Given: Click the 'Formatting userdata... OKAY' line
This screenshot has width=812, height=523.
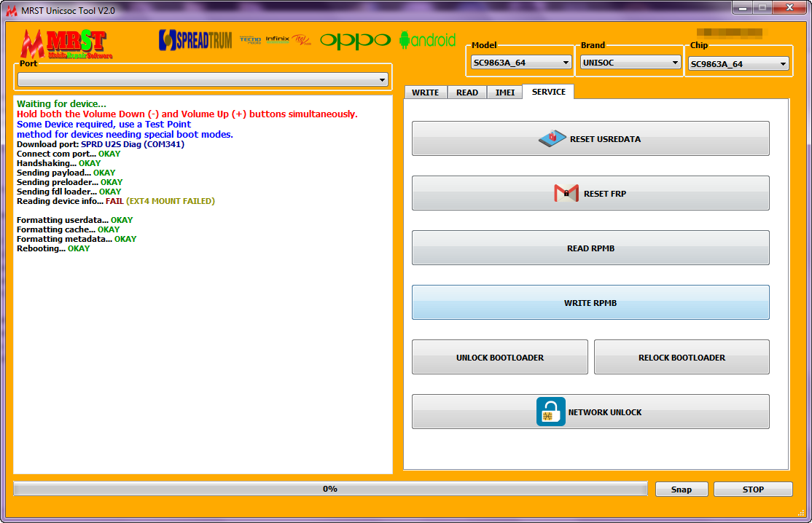Looking at the screenshot, I should (x=74, y=220).
